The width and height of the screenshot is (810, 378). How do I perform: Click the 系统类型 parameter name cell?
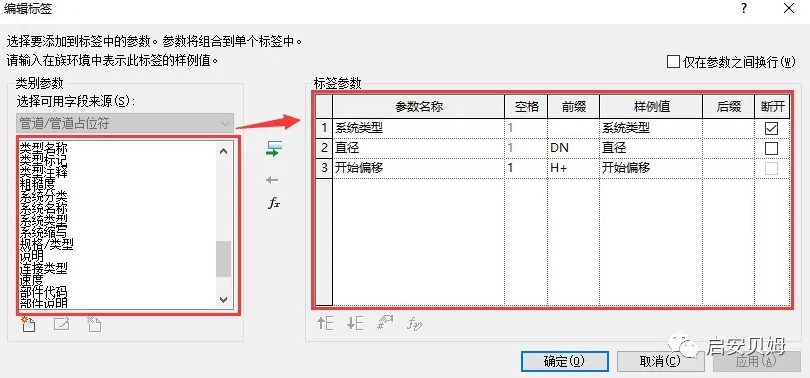click(418, 128)
